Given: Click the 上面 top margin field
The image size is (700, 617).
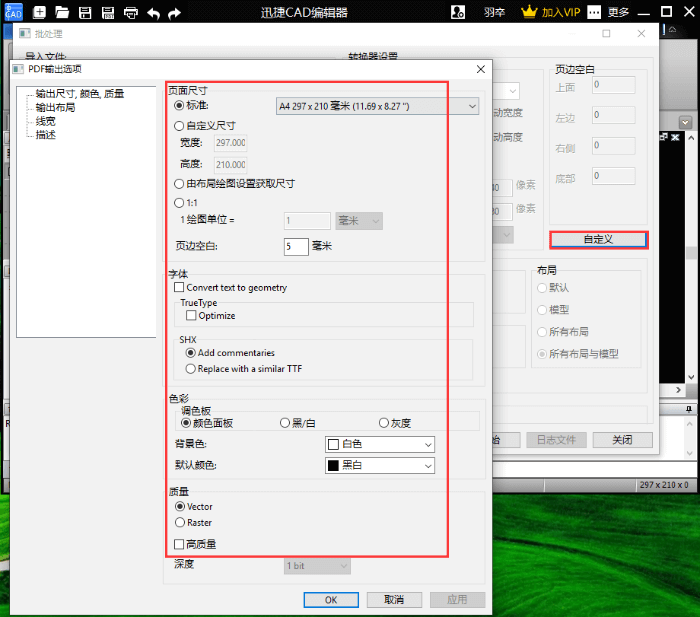Looking at the screenshot, I should (x=614, y=85).
